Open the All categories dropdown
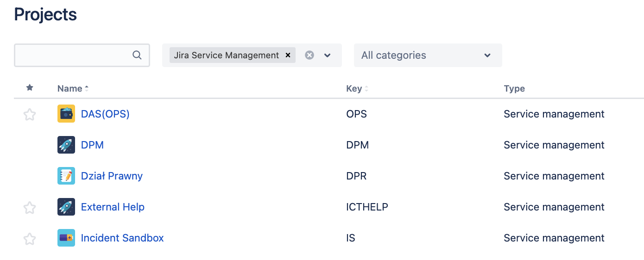 (428, 55)
